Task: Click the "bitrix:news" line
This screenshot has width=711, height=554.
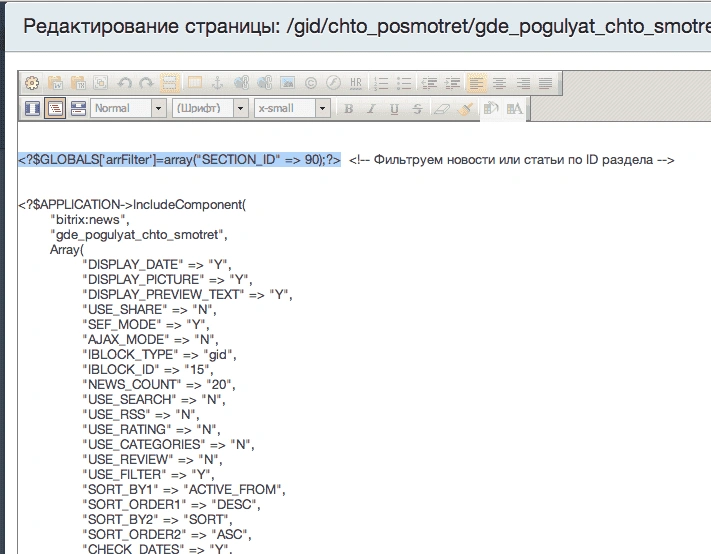Action: pos(90,219)
